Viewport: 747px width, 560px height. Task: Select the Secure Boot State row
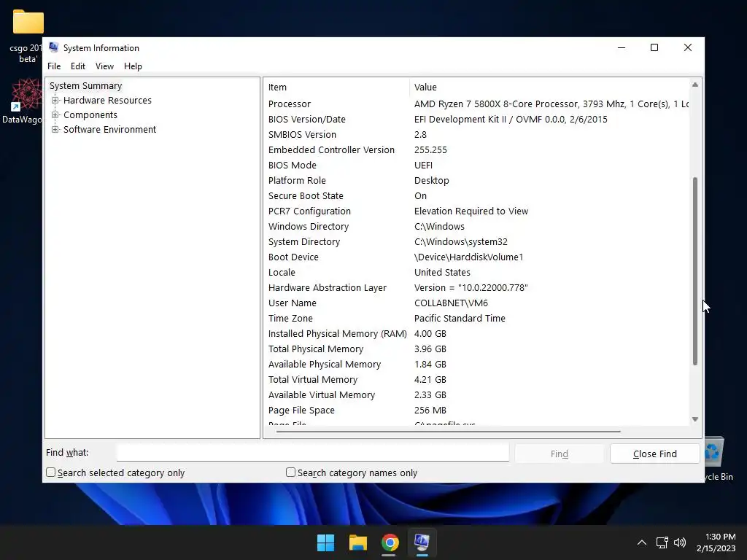(x=476, y=195)
